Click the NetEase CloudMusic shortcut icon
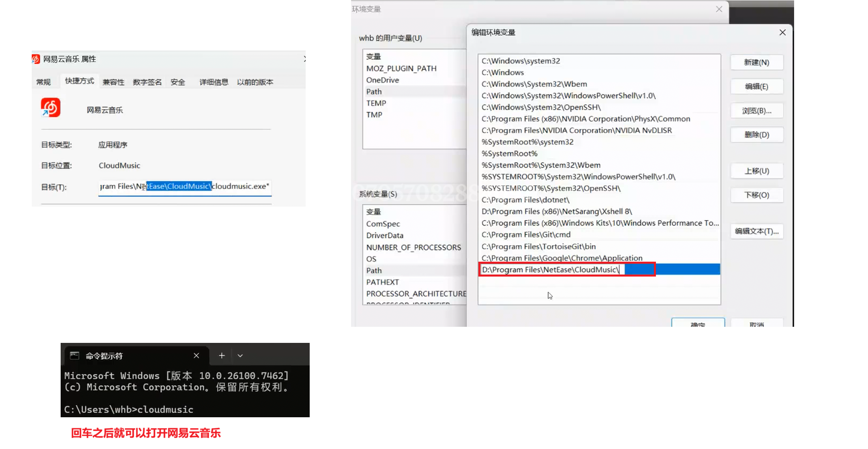The width and height of the screenshot is (868, 449). click(51, 108)
